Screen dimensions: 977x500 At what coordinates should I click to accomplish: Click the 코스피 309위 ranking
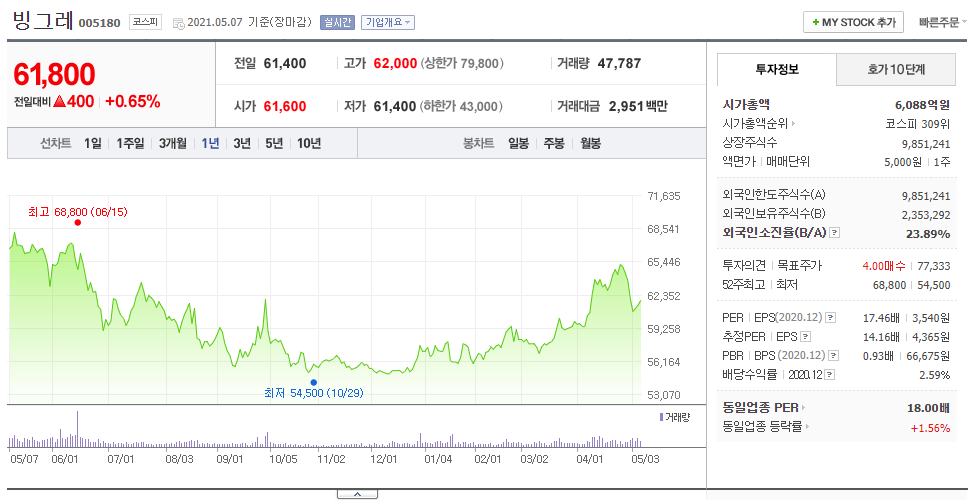[x=917, y=123]
